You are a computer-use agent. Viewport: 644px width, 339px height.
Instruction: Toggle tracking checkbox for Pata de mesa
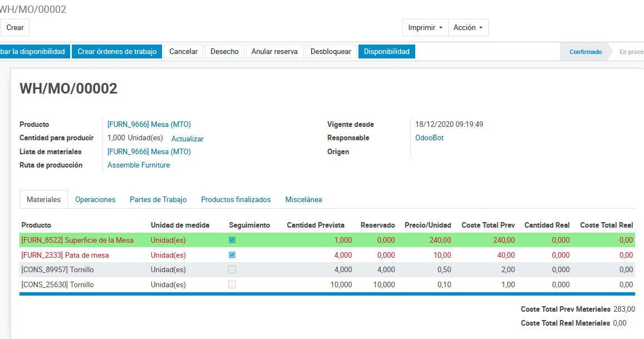tap(232, 255)
